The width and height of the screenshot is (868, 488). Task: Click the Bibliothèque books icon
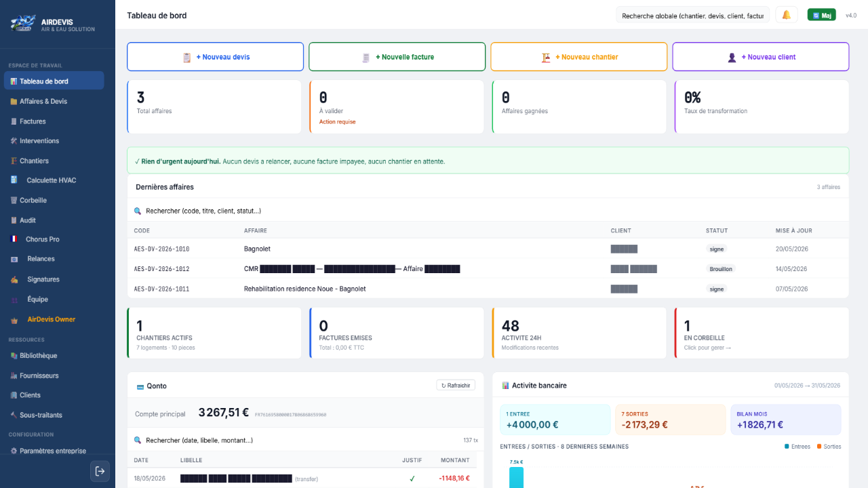(14, 356)
